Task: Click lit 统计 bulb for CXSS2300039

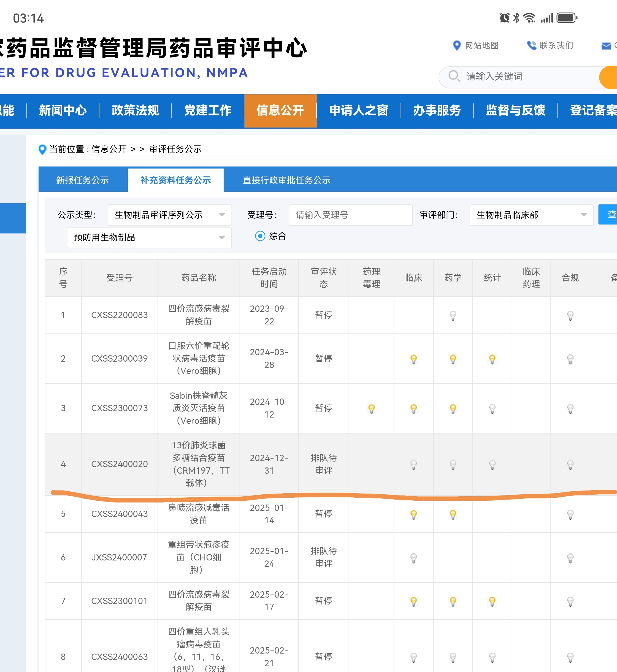Action: (x=492, y=359)
